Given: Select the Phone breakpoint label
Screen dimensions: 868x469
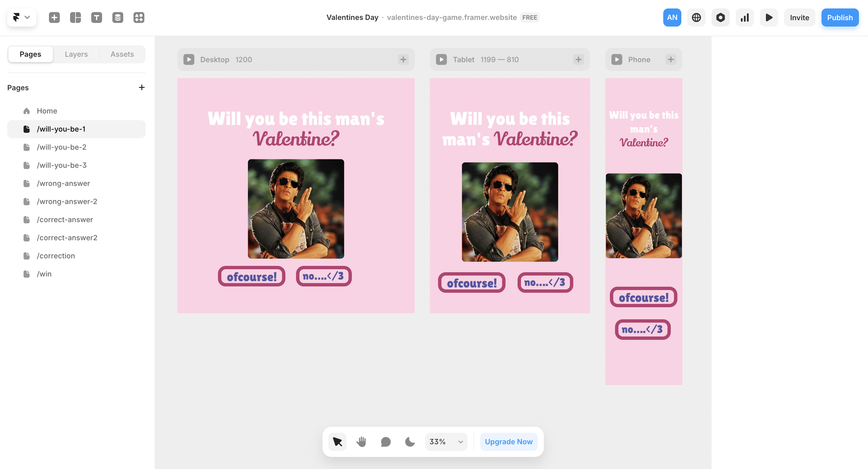Looking at the screenshot, I should tap(639, 59).
